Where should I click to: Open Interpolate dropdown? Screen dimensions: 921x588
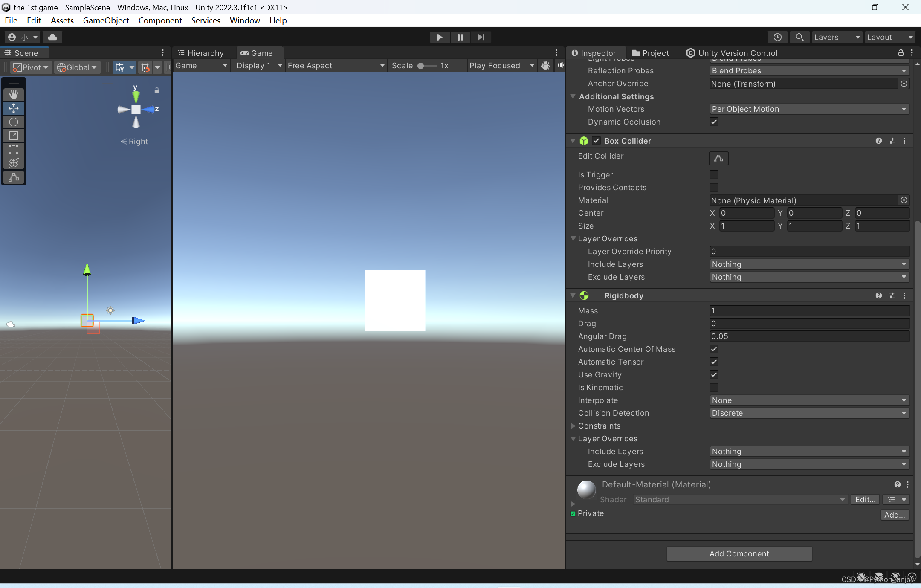coord(809,400)
